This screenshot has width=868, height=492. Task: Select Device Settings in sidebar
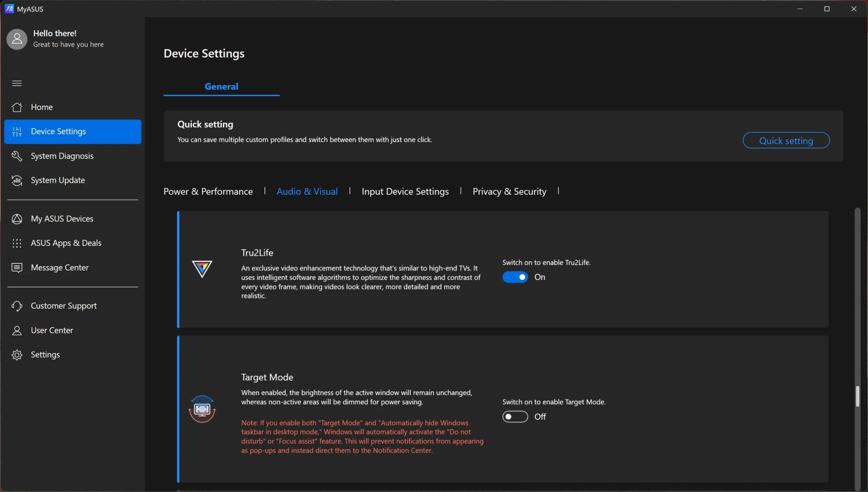[73, 131]
